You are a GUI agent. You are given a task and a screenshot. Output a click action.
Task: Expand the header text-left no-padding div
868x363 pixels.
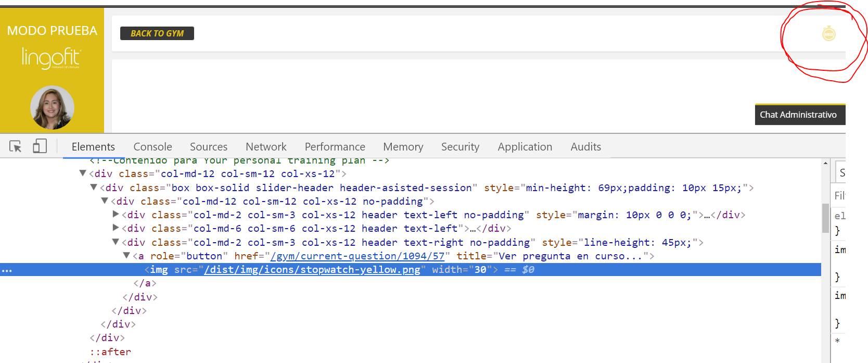coord(116,215)
